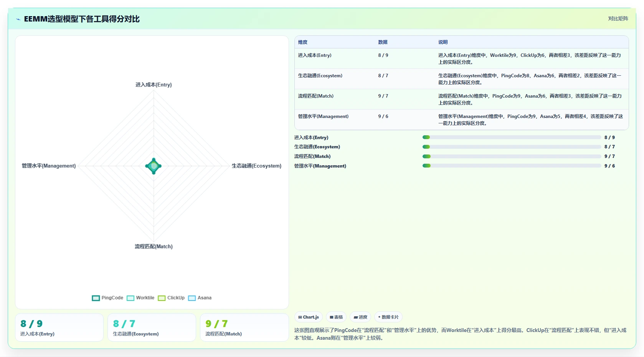This screenshot has height=357, width=644.
Task: Click the 说明 column header
Action: (443, 42)
